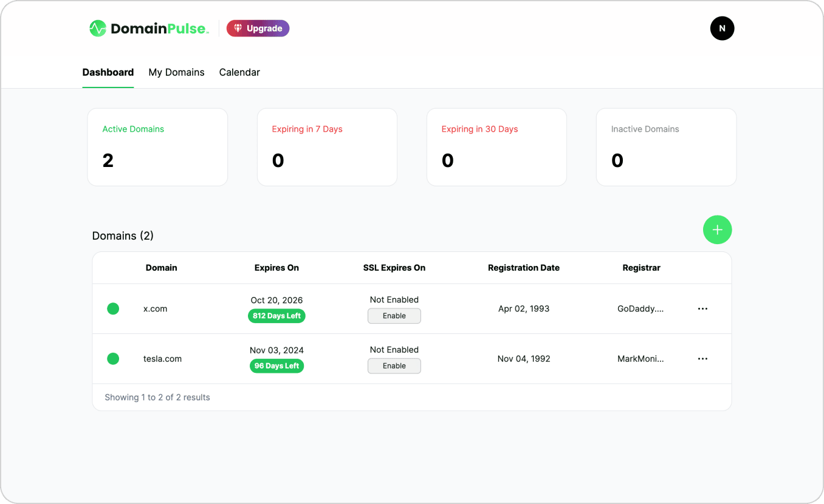Click the 96 Days Left badge

coord(276,366)
